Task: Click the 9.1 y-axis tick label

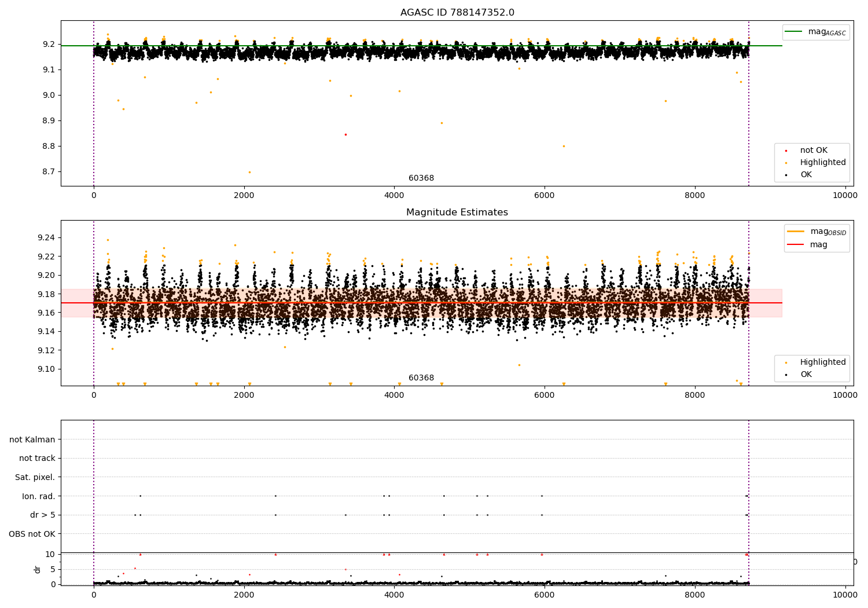Action: (x=50, y=70)
